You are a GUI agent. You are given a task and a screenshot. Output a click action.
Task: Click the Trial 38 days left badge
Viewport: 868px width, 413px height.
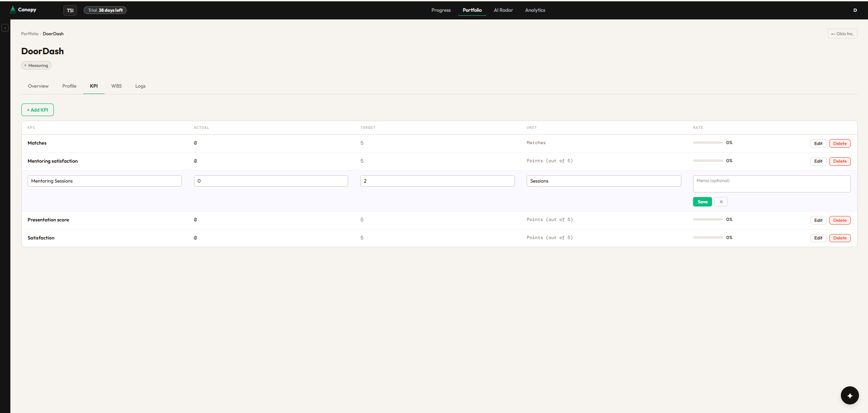105,10
